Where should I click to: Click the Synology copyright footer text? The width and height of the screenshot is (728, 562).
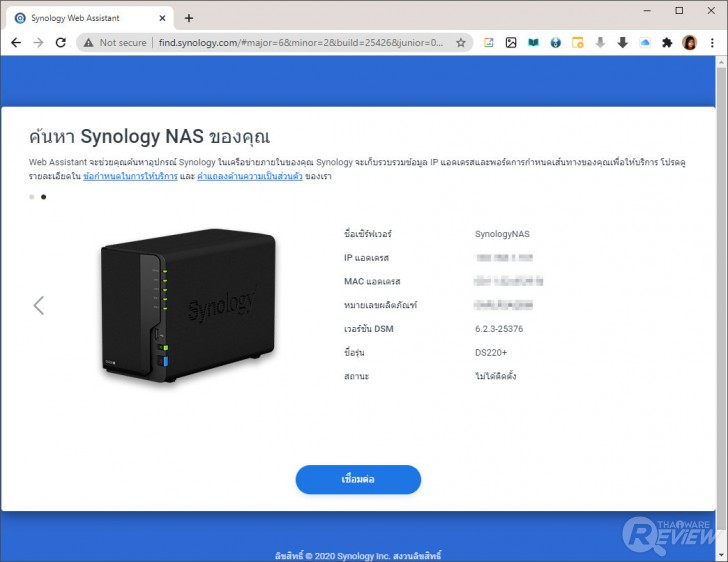point(358,555)
